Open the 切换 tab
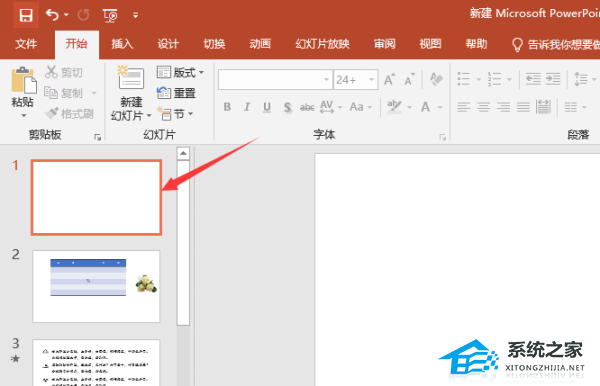 pyautogui.click(x=214, y=44)
